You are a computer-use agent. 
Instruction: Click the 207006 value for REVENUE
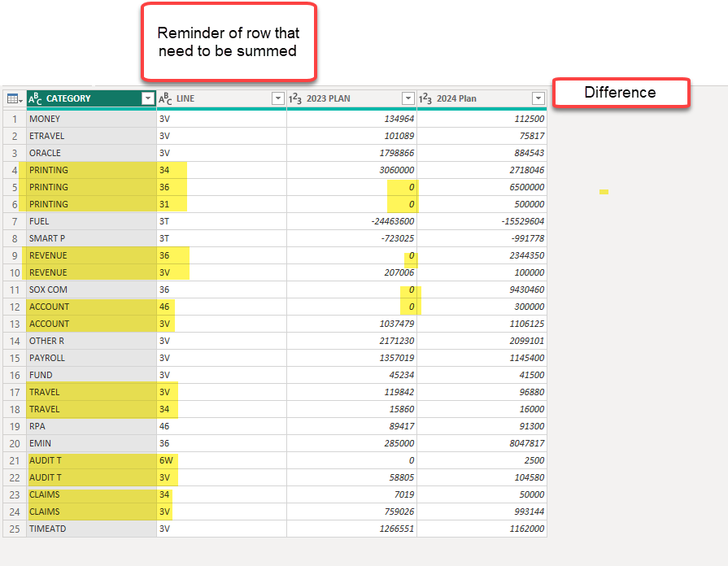[x=351, y=272]
